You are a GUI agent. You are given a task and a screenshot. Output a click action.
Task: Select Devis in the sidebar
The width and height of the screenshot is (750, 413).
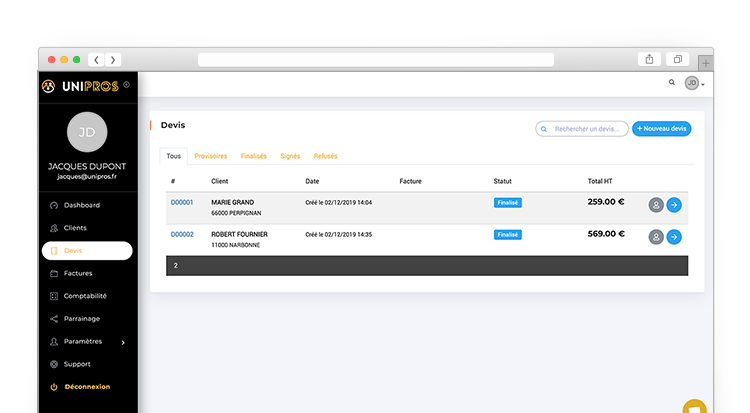(87, 251)
